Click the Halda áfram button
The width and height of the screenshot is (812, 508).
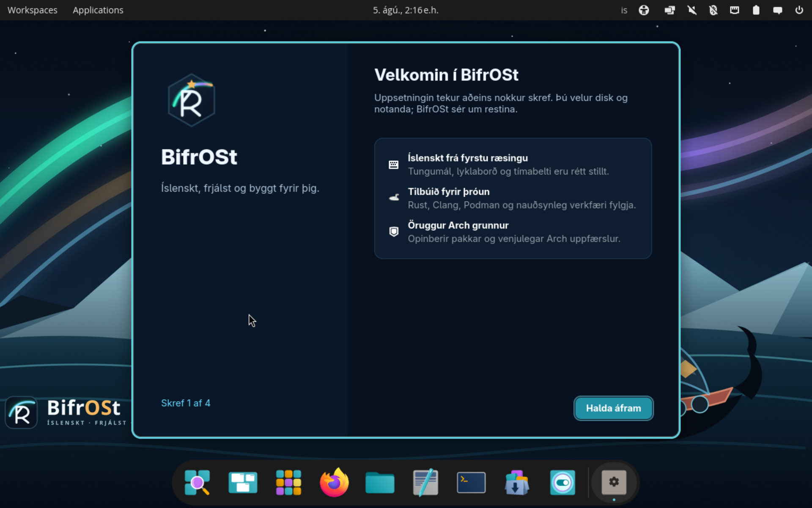tap(613, 408)
